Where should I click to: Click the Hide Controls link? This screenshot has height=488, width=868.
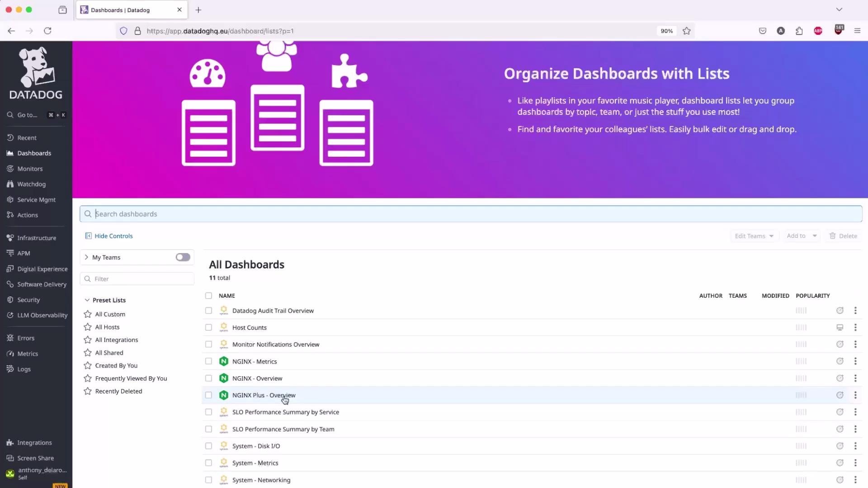109,236
